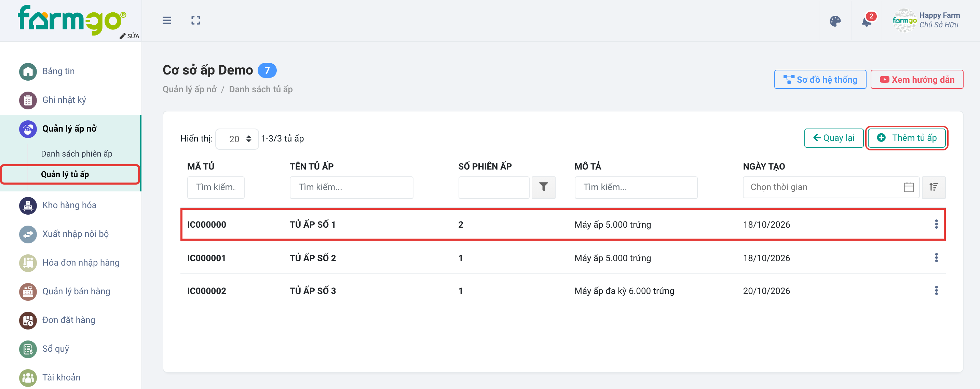Open the notifications bell
This screenshot has width=980, height=389.
point(867,21)
